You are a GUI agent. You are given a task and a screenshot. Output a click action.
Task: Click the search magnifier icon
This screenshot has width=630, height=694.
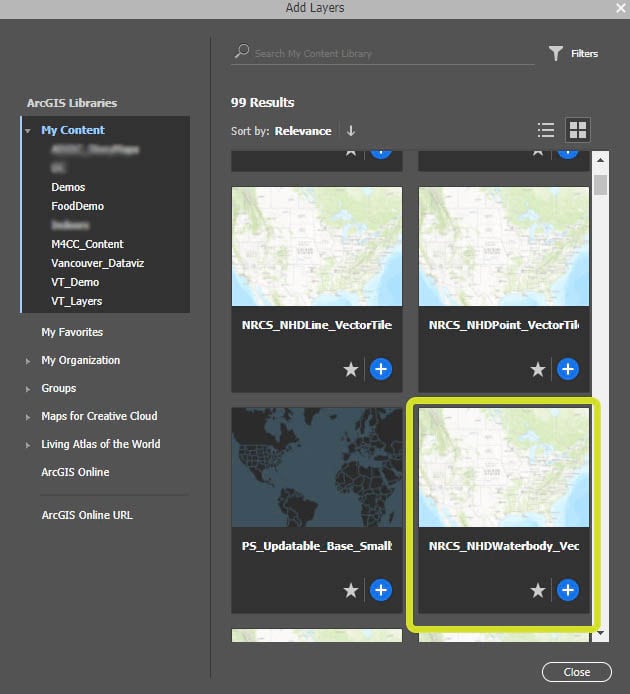[242, 51]
